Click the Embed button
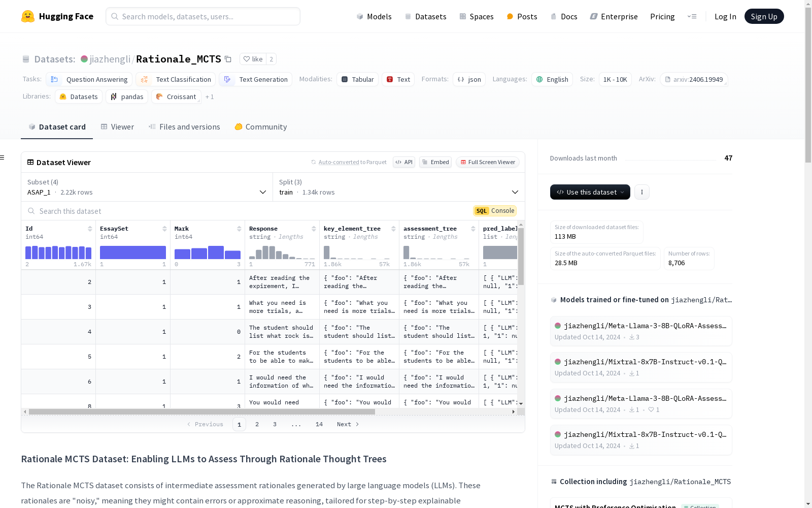Image resolution: width=812 pixels, height=508 pixels. click(x=435, y=162)
